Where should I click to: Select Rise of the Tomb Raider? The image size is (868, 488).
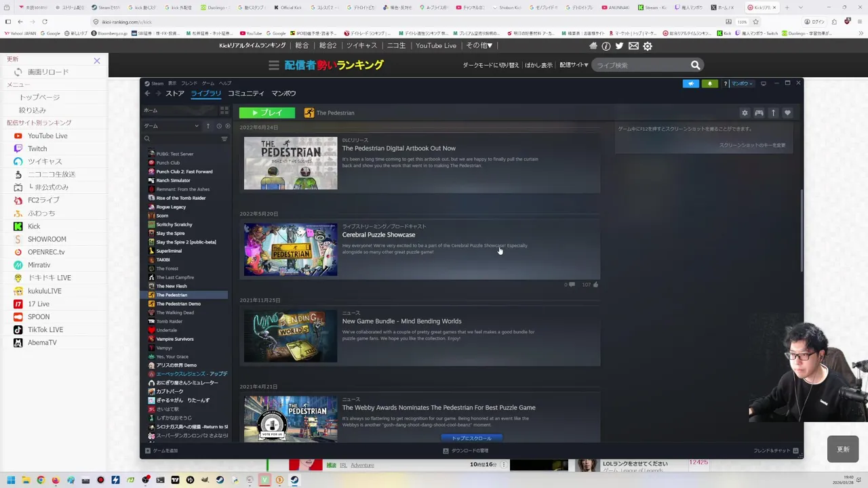(x=181, y=198)
